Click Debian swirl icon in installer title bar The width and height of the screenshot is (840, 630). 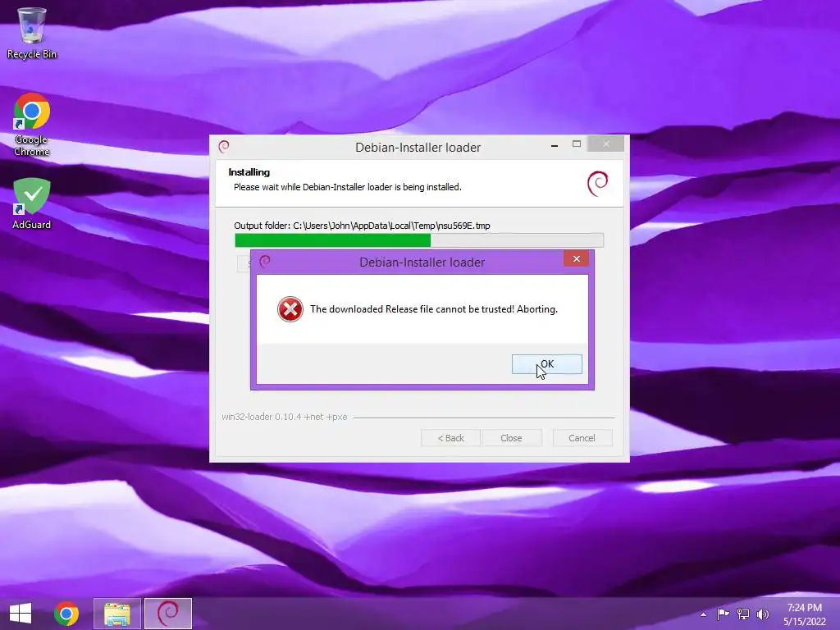coord(224,146)
